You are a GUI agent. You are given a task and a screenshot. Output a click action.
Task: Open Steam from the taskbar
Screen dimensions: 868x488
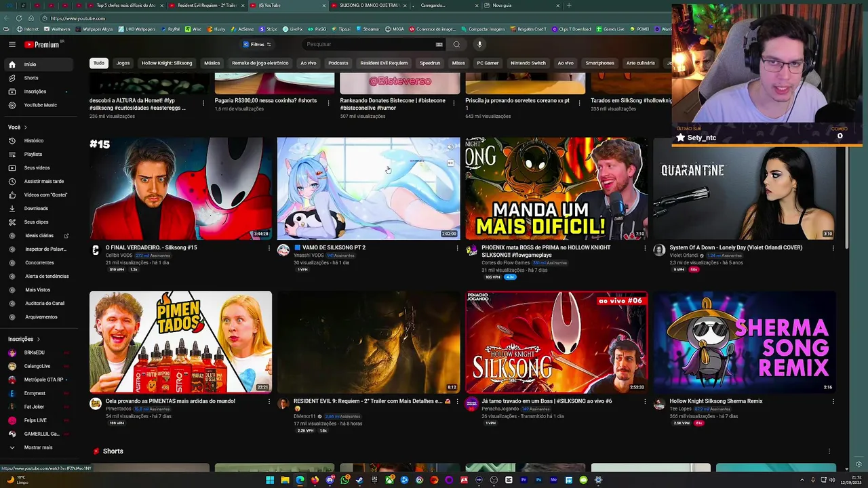359,480
